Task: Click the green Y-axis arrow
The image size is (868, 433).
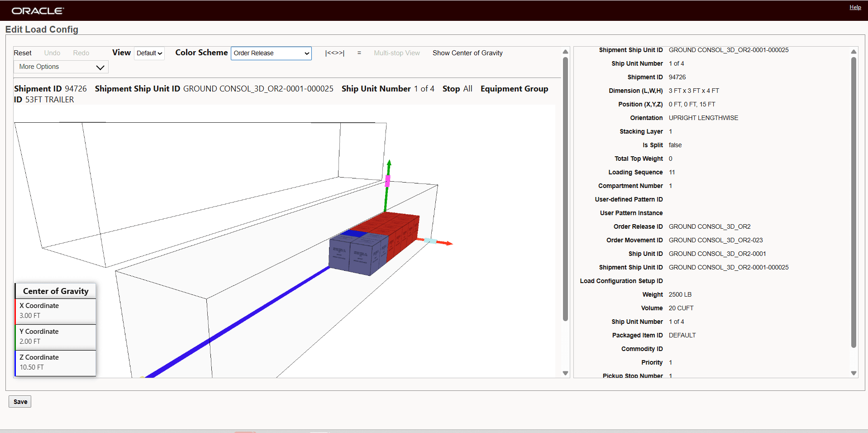Action: [387, 186]
